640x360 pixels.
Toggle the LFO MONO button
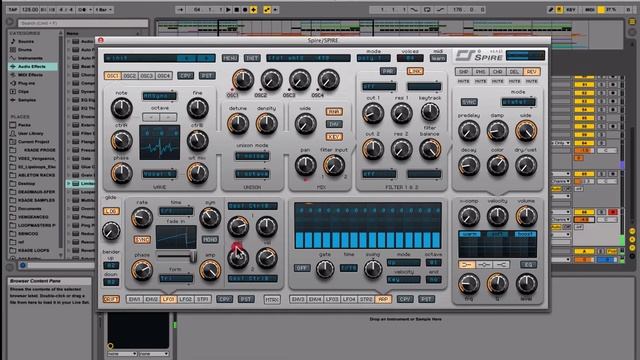point(210,240)
